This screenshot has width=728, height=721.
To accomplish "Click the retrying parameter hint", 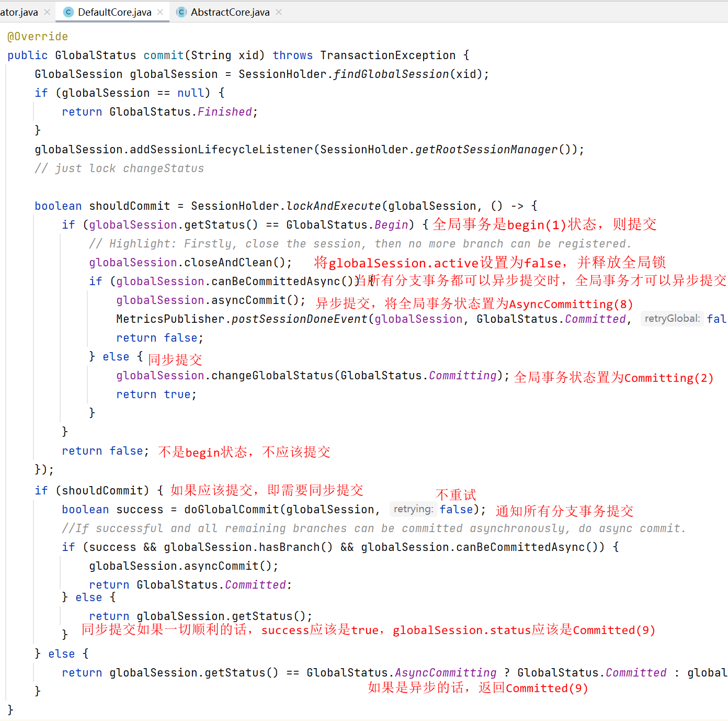I will (x=413, y=509).
